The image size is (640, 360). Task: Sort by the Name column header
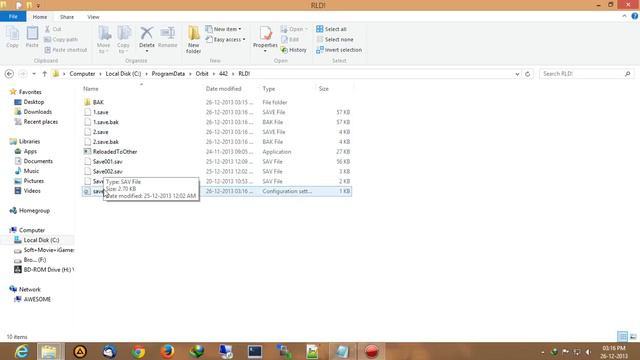[x=91, y=89]
